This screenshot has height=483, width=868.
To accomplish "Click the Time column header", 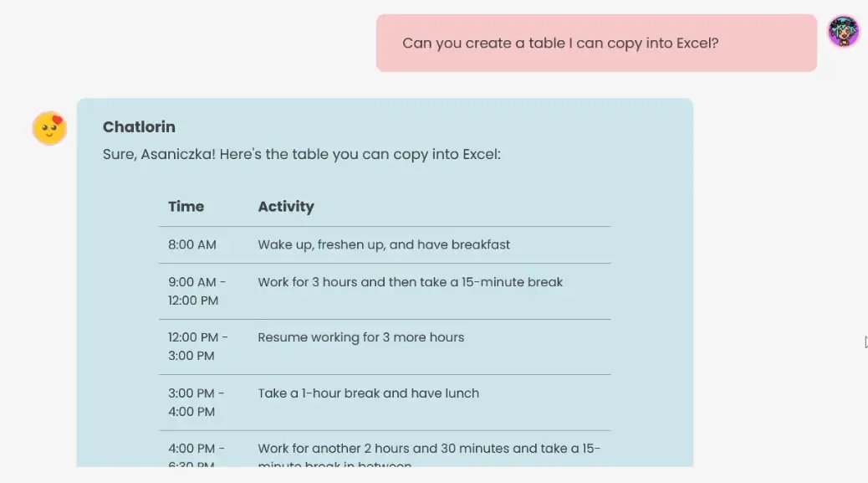I will pos(186,207).
